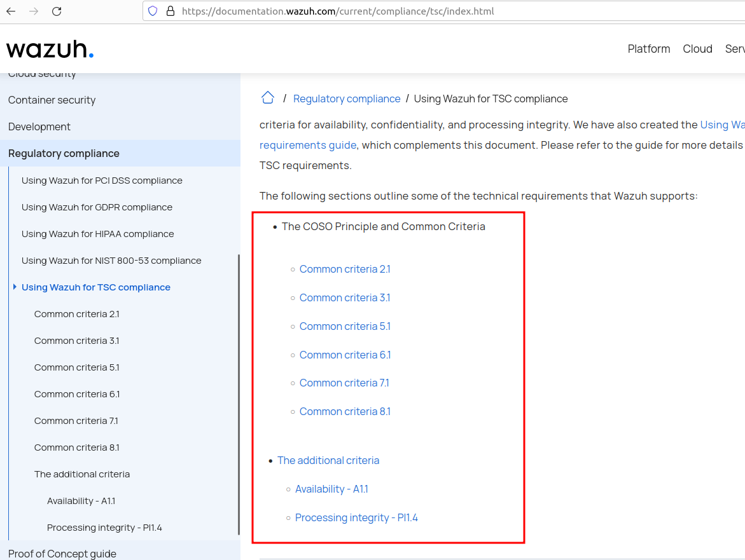Click the Regulatory compliance breadcrumb link
This screenshot has height=560, width=745.
[347, 99]
